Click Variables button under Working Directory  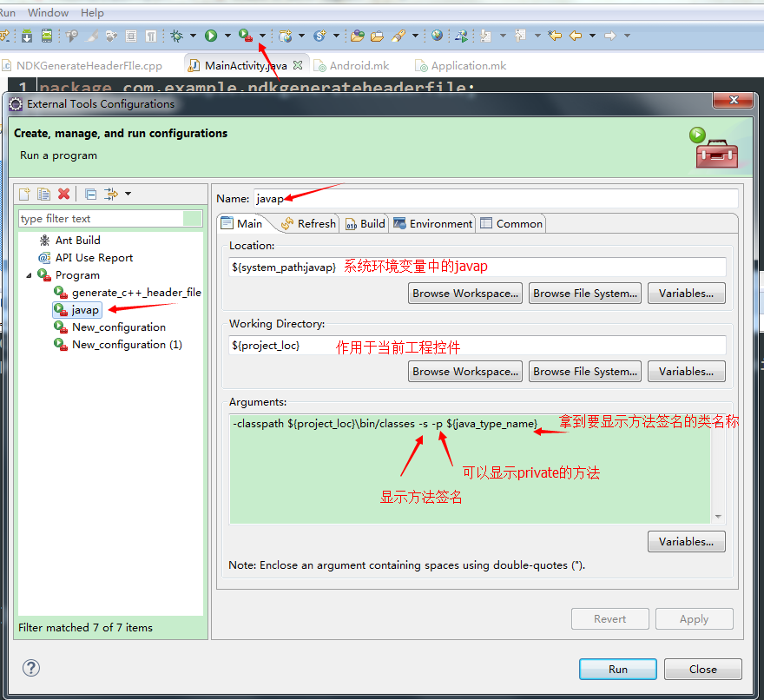687,372
